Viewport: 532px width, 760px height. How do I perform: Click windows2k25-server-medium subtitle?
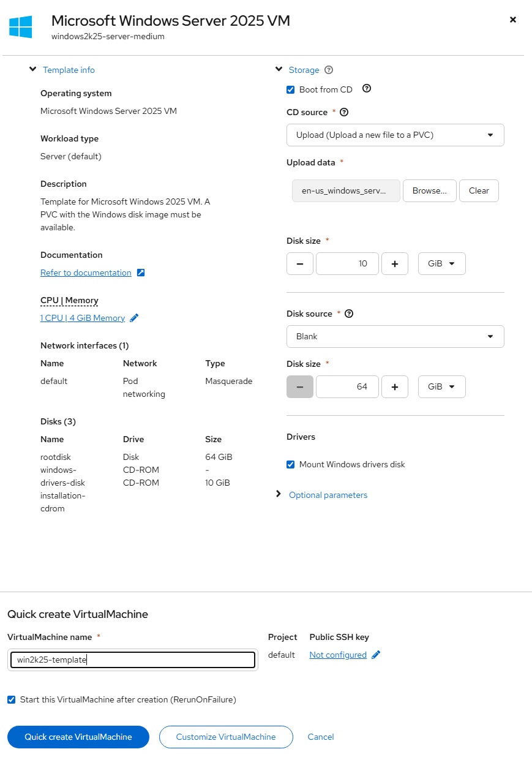(108, 36)
